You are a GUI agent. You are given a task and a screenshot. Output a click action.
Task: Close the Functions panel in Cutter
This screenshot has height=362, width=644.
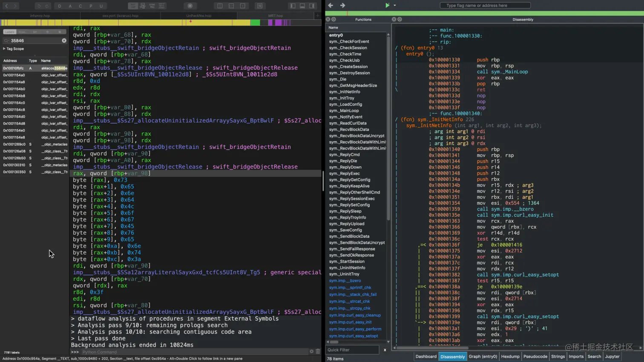328,20
